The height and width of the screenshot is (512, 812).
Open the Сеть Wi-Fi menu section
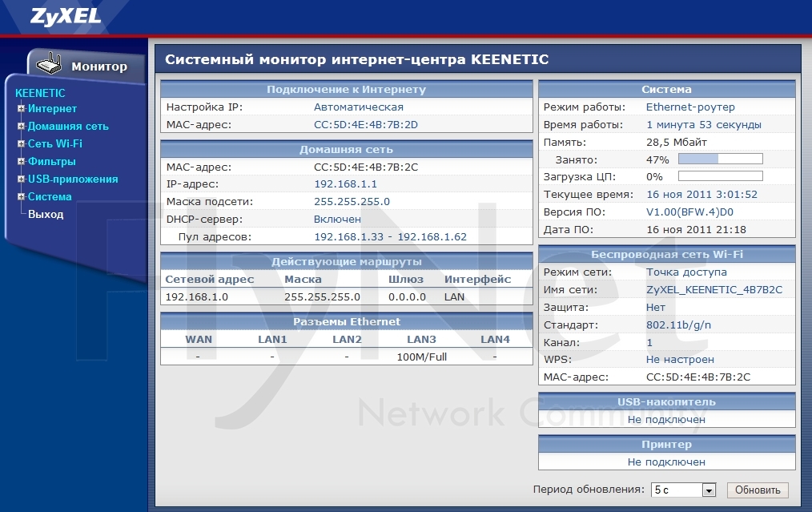[x=55, y=143]
